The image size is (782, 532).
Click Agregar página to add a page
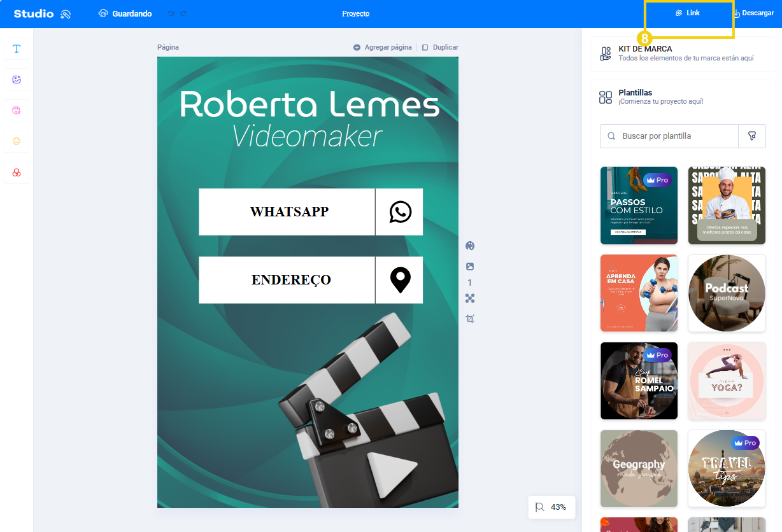coord(383,47)
